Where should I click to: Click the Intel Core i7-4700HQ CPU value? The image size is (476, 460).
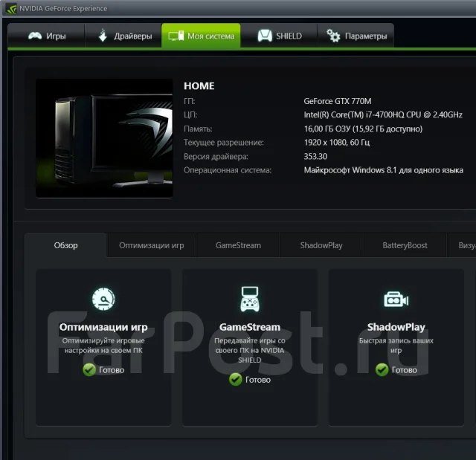(x=383, y=114)
